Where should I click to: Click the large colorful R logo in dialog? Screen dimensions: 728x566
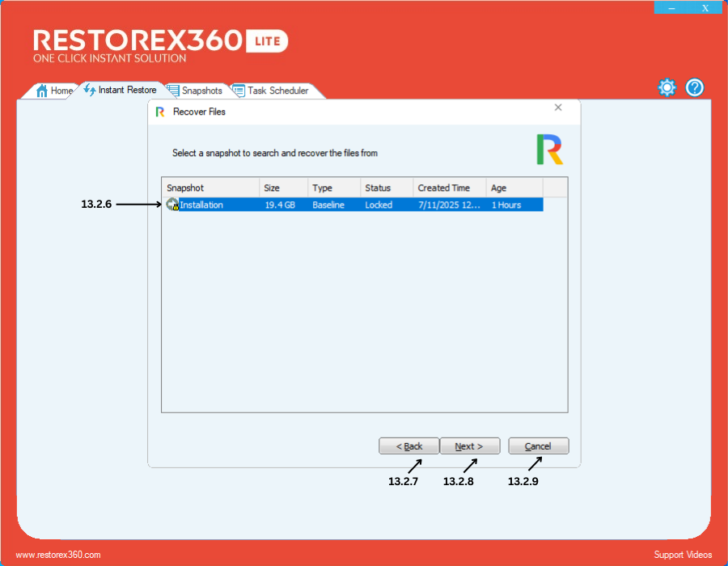pyautogui.click(x=549, y=150)
